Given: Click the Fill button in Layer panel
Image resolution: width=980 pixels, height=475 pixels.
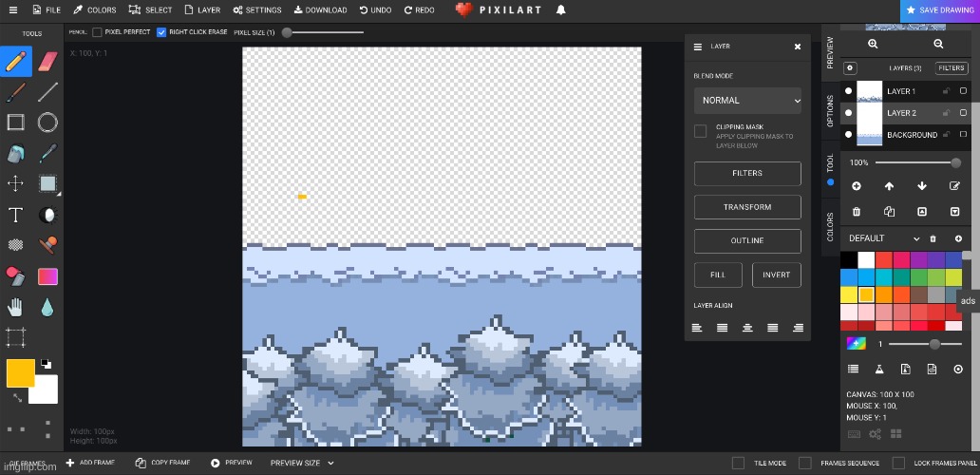Looking at the screenshot, I should 718,275.
